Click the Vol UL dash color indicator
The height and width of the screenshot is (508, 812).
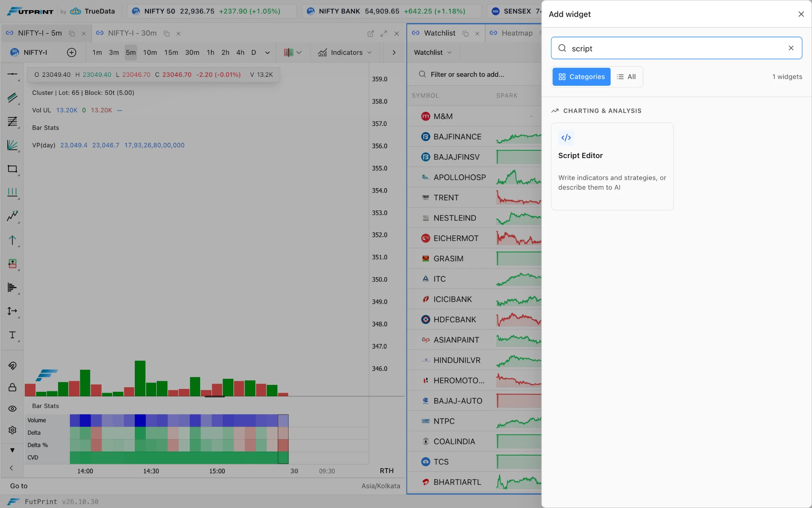tap(119, 110)
